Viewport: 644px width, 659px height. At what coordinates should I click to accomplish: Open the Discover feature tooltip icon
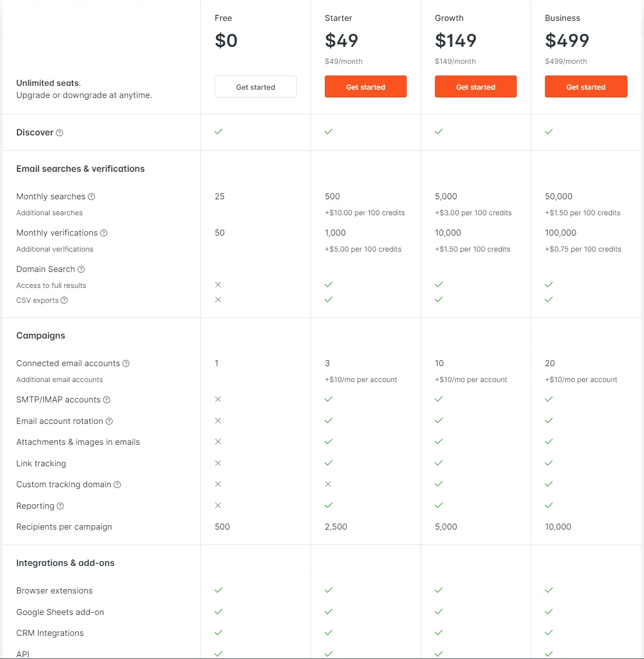59,133
